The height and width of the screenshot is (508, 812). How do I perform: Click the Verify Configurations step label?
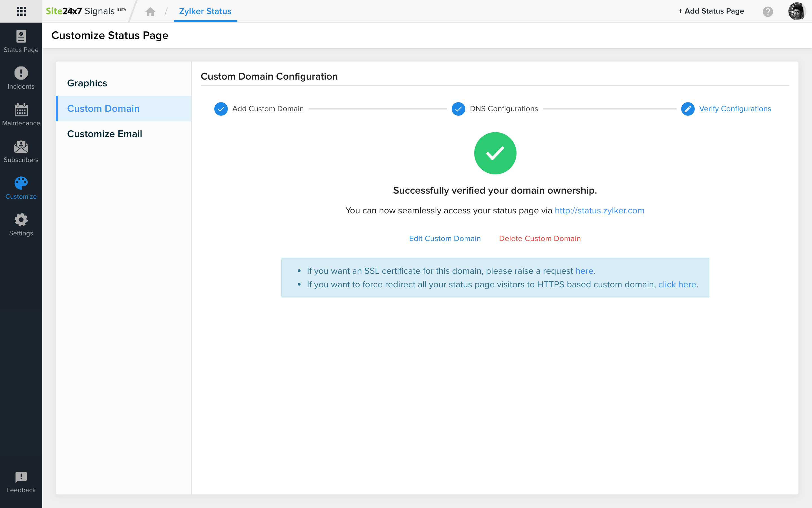(x=735, y=109)
